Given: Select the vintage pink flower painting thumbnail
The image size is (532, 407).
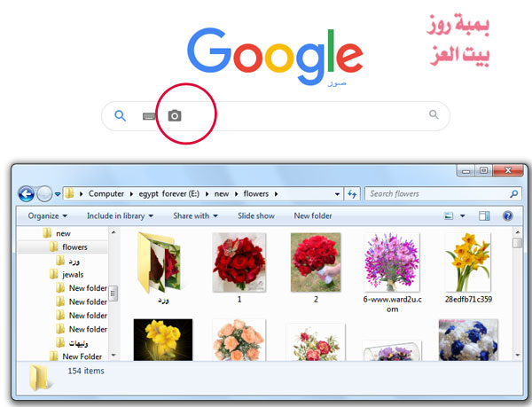Looking at the screenshot, I should (x=316, y=342).
